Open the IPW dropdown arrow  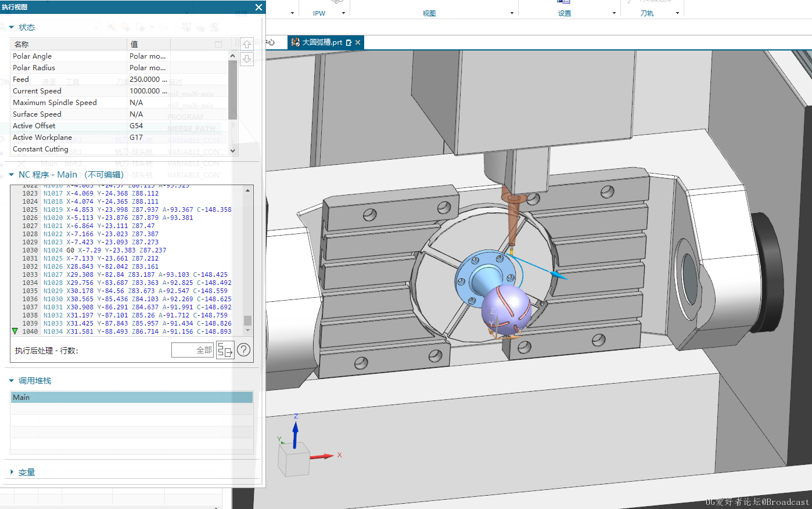[x=344, y=13]
